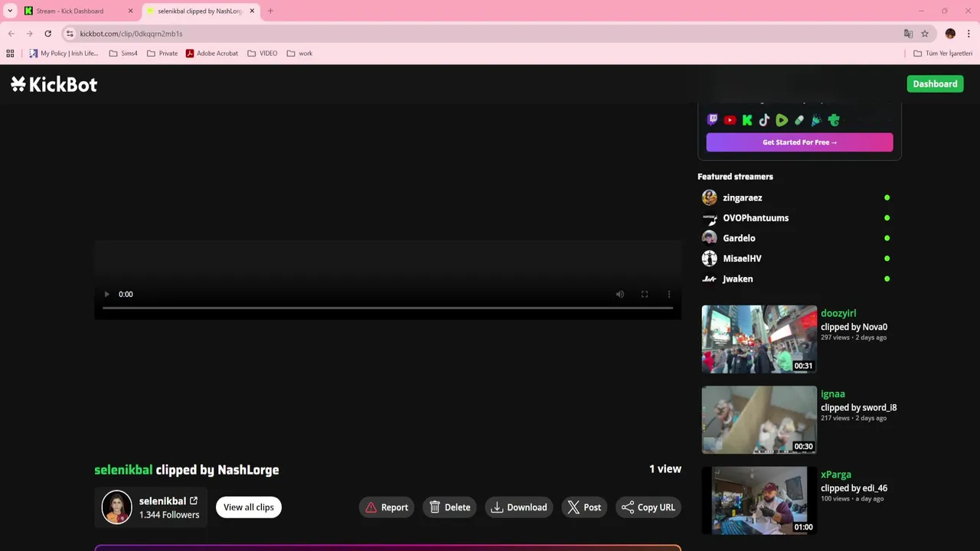Open the ignaa clip thumbnail
This screenshot has width=980, height=551.
[x=759, y=420]
